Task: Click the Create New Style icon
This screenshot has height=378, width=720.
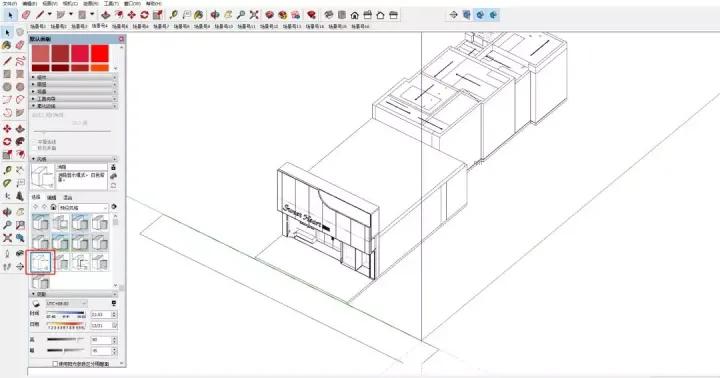Action: click(x=113, y=176)
